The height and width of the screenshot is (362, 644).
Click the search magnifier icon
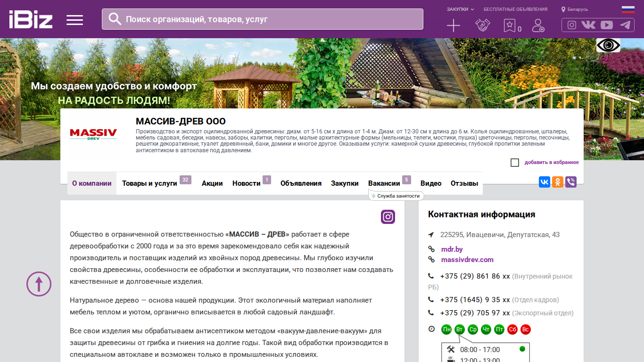pyautogui.click(x=115, y=19)
